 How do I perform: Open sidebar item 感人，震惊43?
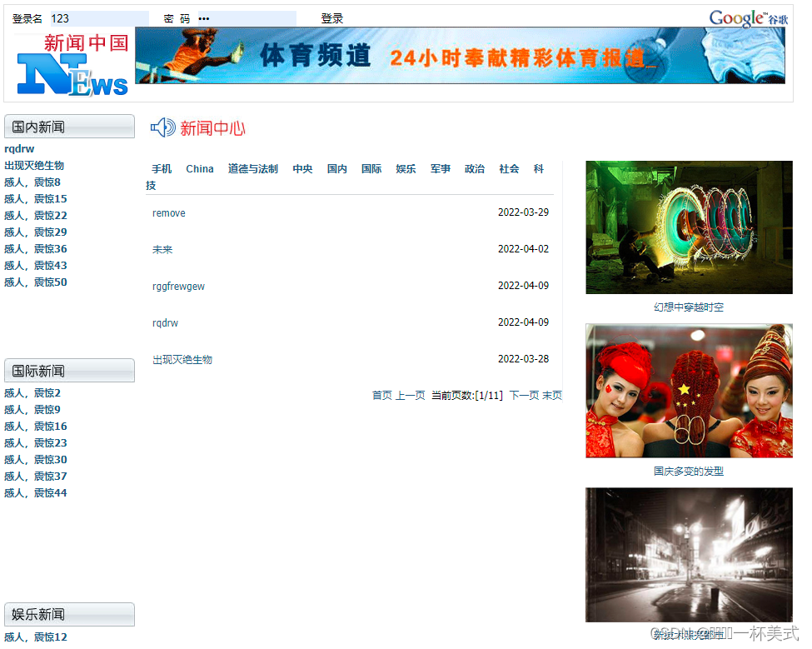36,266
